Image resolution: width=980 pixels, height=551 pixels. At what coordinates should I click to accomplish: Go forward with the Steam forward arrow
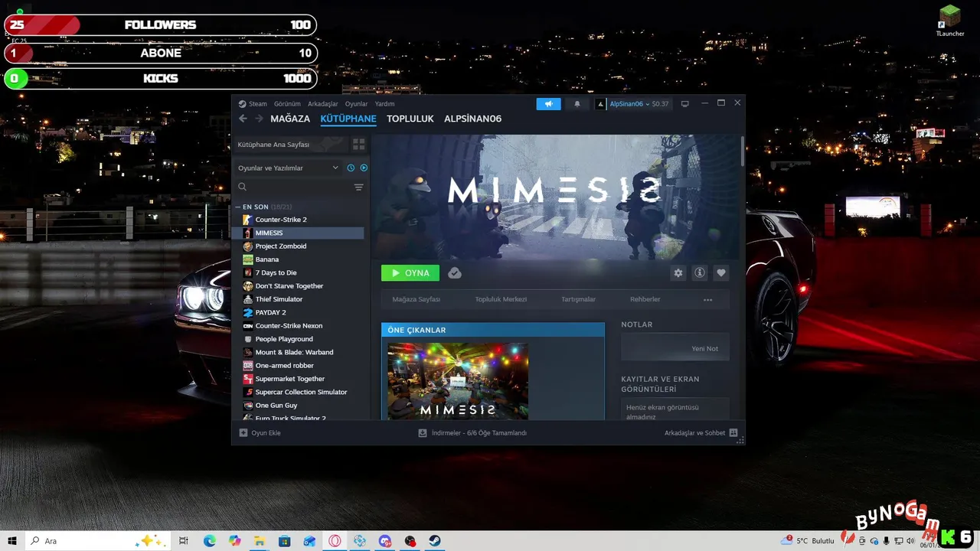click(259, 119)
